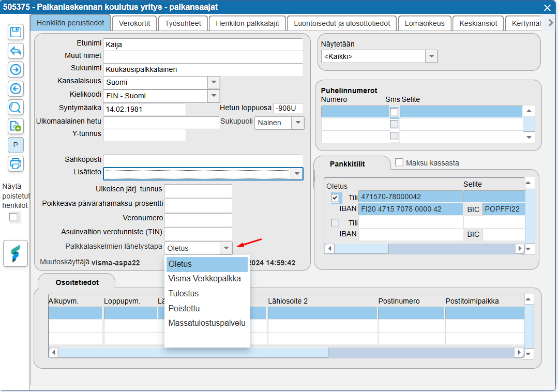This screenshot has height=392, width=558.
Task: Open search with the magnifier icon
Action: 16,107
